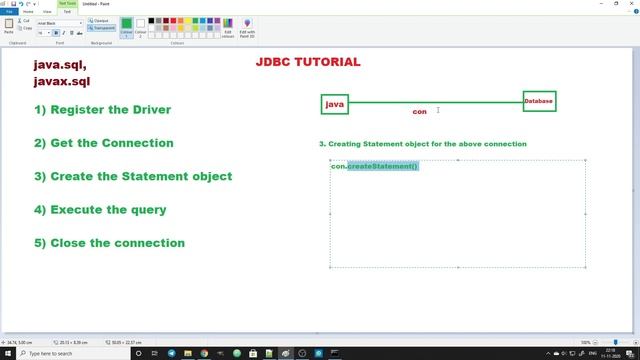This screenshot has height=360, width=640.
Task: Minimize the ribbon with the collapse arrow
Action: click(x=629, y=11)
